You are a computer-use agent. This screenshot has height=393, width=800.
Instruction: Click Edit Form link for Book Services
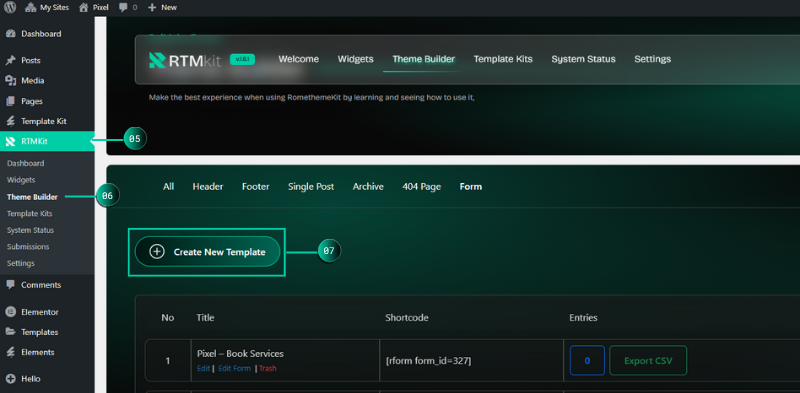coord(234,369)
